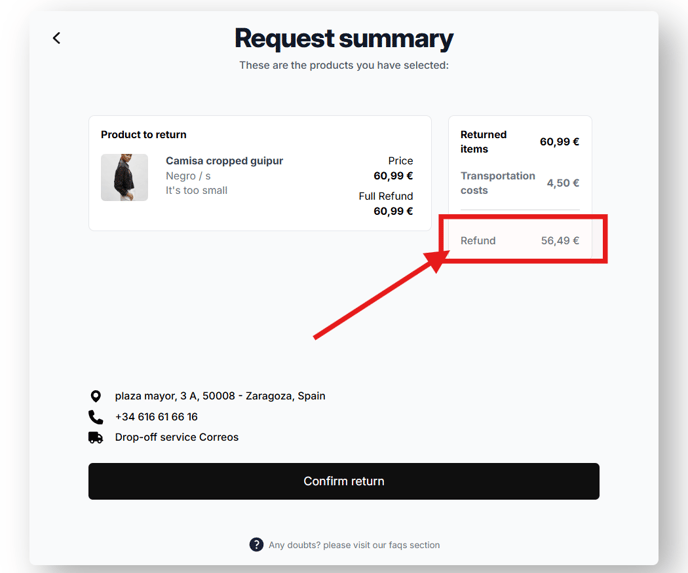Confirm the return request

344,481
